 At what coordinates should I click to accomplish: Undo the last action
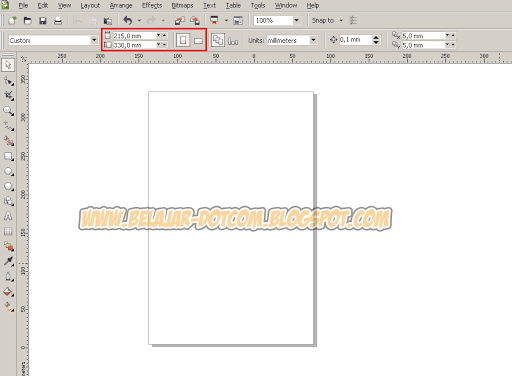[128, 21]
